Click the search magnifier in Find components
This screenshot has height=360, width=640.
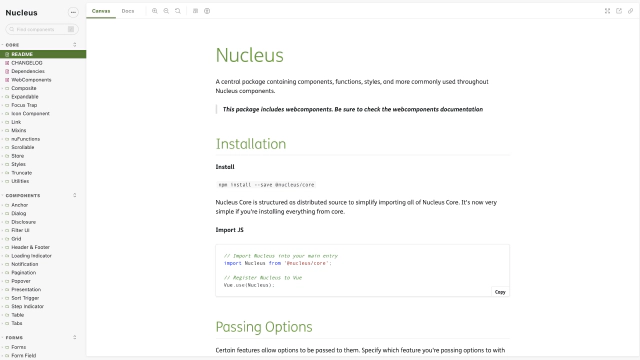(x=11, y=29)
